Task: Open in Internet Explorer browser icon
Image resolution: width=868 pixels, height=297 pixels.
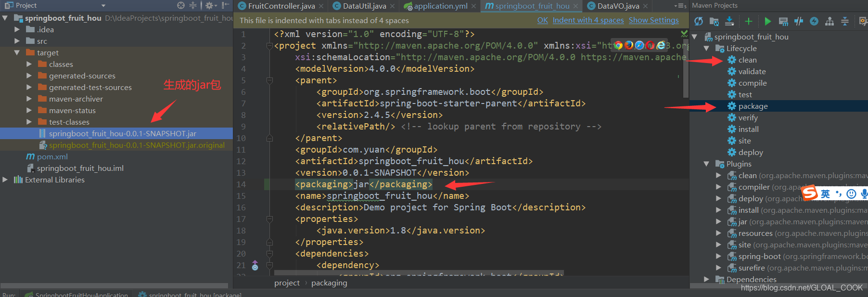Action: pyautogui.click(x=661, y=45)
